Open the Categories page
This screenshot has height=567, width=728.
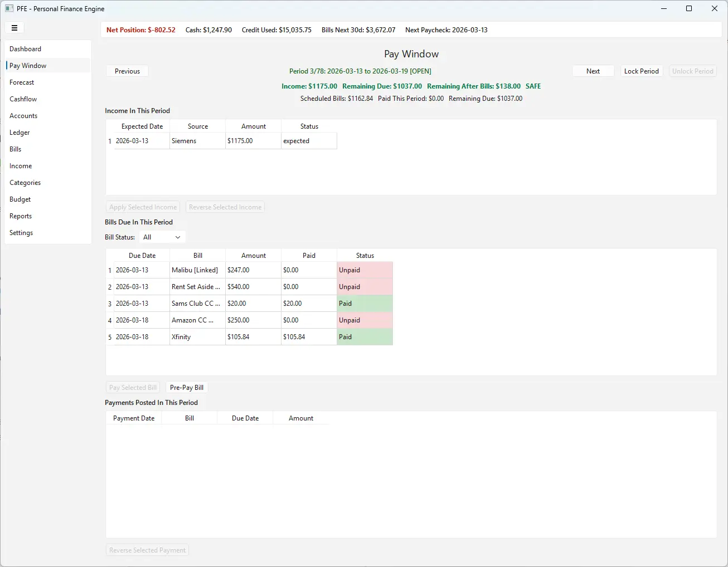pos(48,183)
